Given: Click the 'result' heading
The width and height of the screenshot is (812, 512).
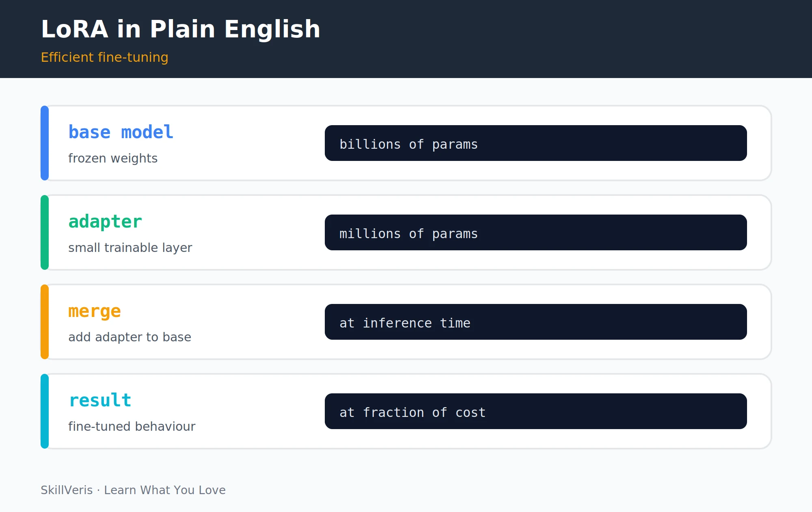Looking at the screenshot, I should [100, 400].
